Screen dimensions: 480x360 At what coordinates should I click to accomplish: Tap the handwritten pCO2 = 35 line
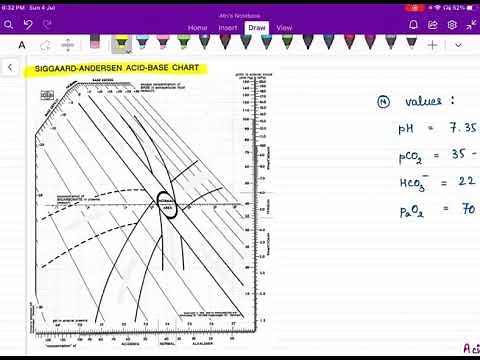(x=438, y=155)
